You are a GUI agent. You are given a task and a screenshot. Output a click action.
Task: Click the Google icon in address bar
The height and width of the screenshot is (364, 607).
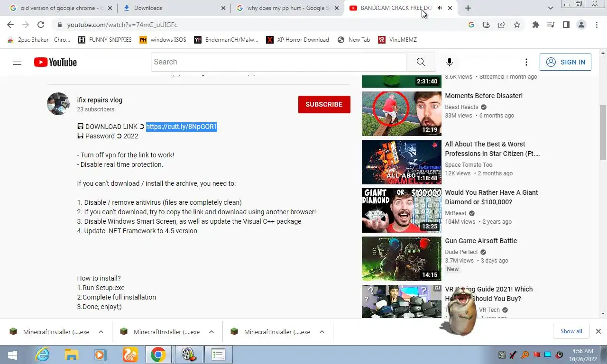pyautogui.click(x=471, y=25)
